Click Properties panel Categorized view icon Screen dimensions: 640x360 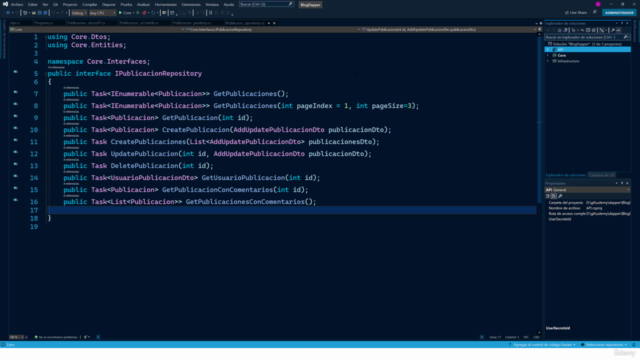pyautogui.click(x=548, y=196)
